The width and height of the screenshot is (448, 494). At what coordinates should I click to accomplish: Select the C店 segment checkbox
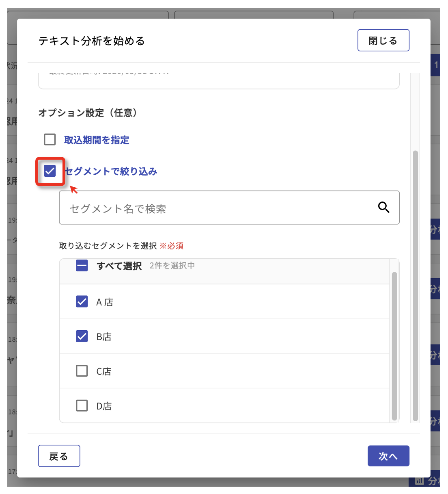pyautogui.click(x=82, y=371)
